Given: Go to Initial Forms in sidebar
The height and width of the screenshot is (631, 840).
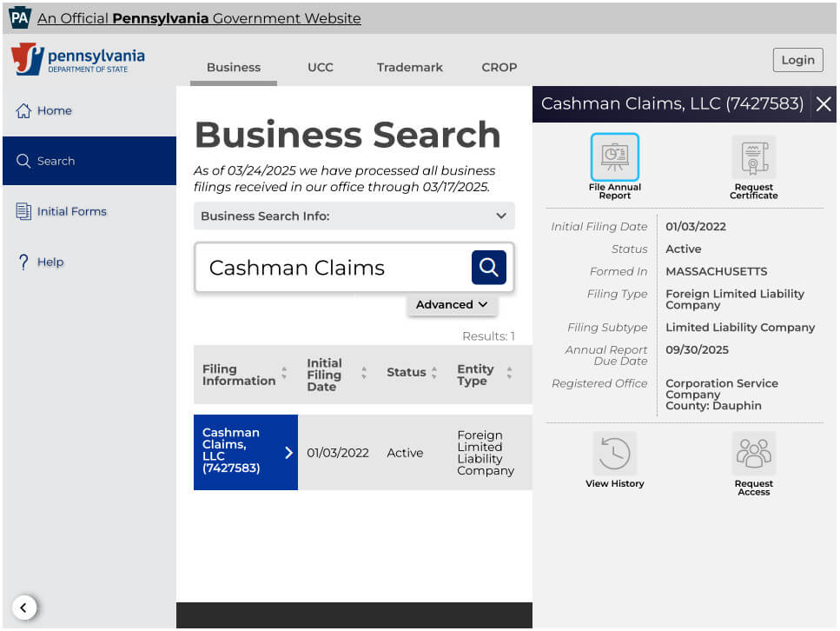Looking at the screenshot, I should (71, 211).
